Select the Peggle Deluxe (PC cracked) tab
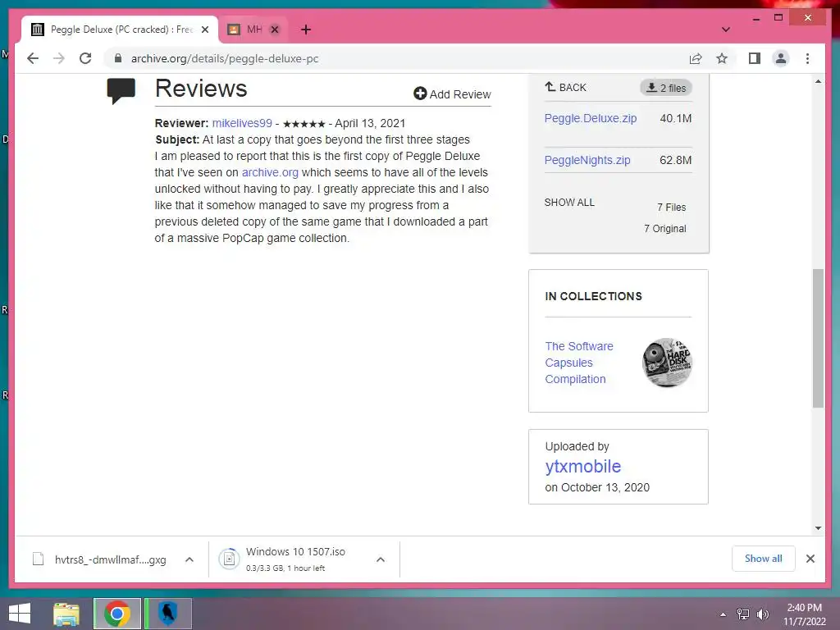840x630 pixels. 120,30
